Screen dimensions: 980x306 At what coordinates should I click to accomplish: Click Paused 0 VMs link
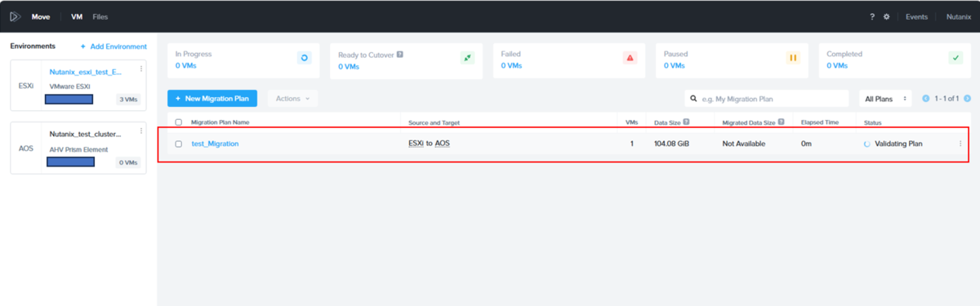[674, 66]
